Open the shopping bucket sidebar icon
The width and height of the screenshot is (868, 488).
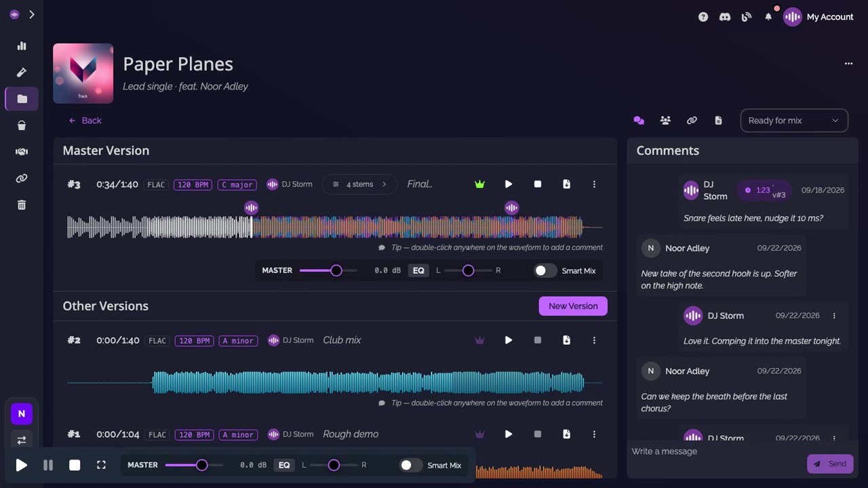(x=22, y=125)
